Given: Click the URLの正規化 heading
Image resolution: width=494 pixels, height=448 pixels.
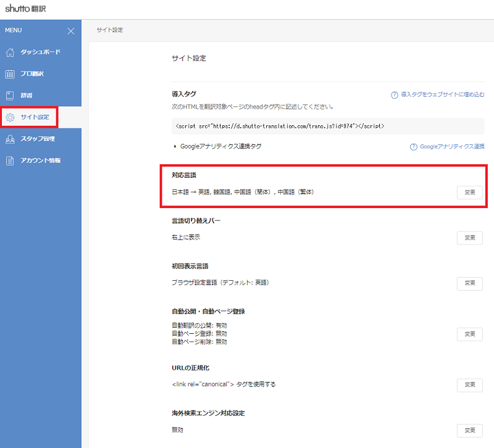Looking at the screenshot, I should (191, 368).
